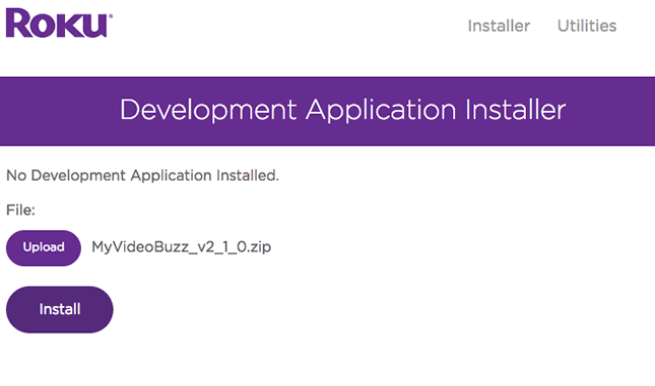Click the registered mark beside Roku logo
655x386 pixels.
pos(111,17)
